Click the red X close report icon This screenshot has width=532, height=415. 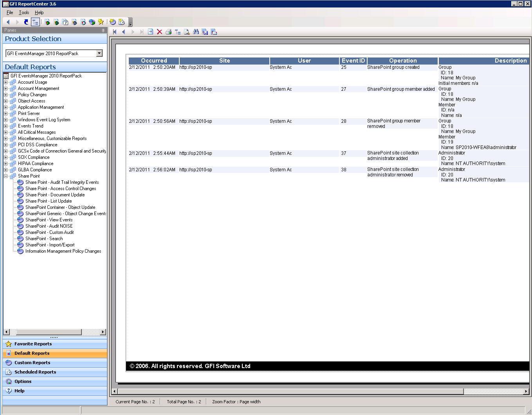point(159,32)
